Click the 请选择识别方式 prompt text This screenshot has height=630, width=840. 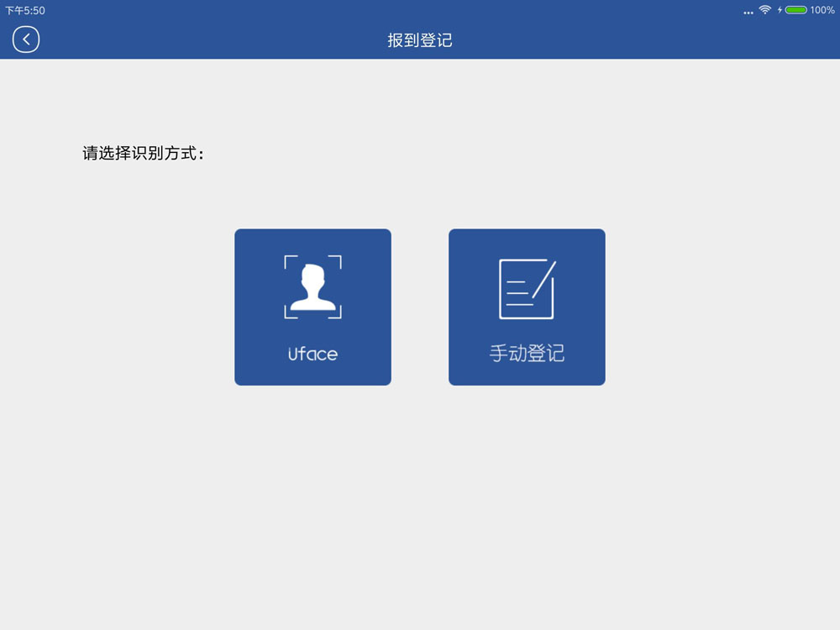click(x=144, y=154)
